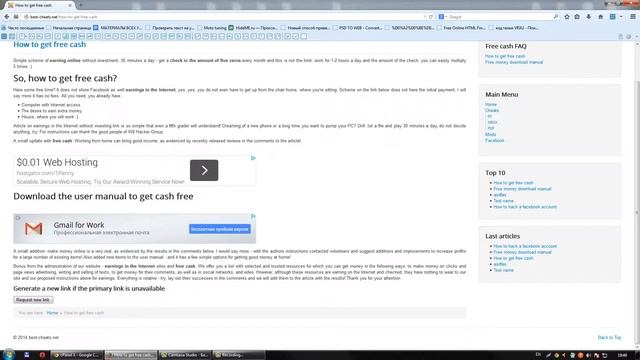Click first blue icon in developer toolbar
The image size is (640, 360).
click(x=4, y=36)
